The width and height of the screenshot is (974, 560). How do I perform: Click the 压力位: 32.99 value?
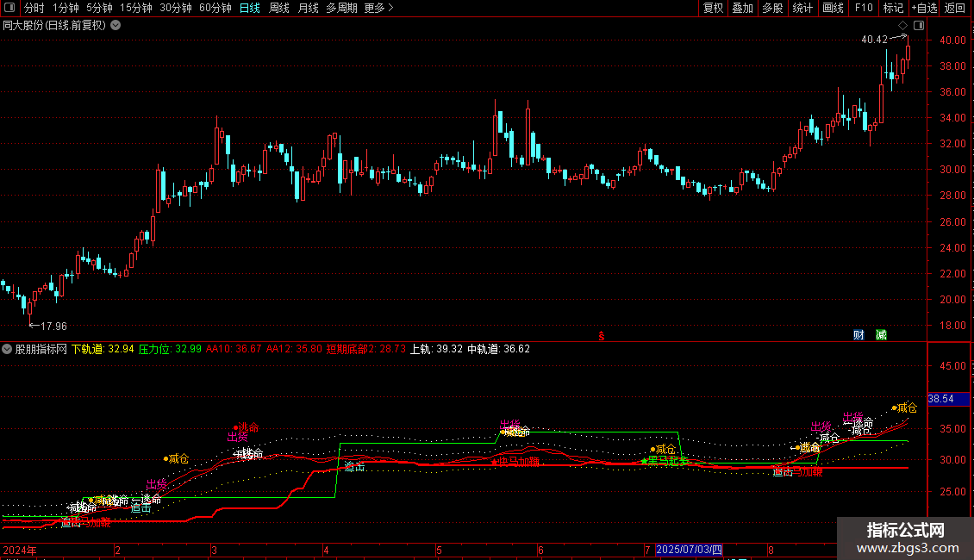click(x=170, y=349)
